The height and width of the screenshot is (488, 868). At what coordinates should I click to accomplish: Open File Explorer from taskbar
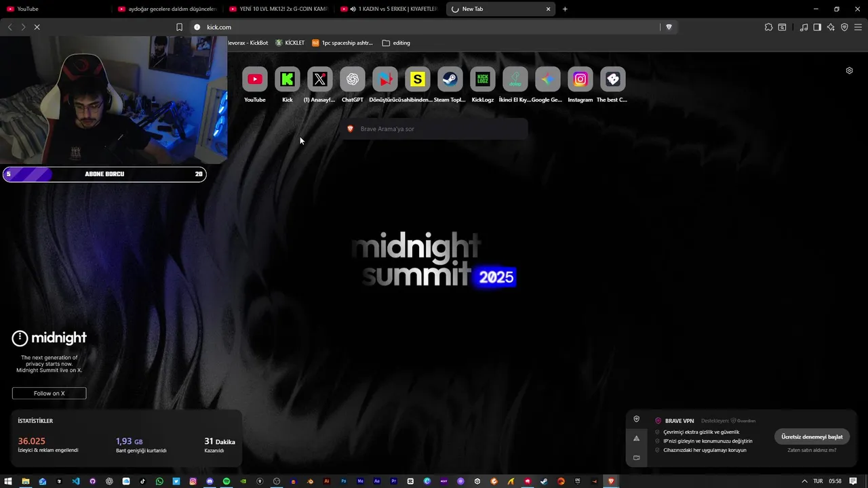click(x=26, y=481)
